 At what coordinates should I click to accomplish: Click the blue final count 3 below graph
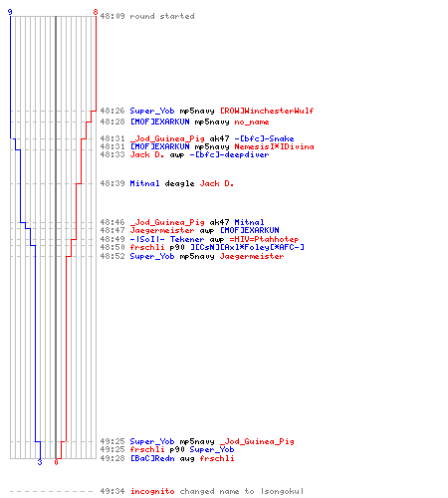[x=40, y=462]
